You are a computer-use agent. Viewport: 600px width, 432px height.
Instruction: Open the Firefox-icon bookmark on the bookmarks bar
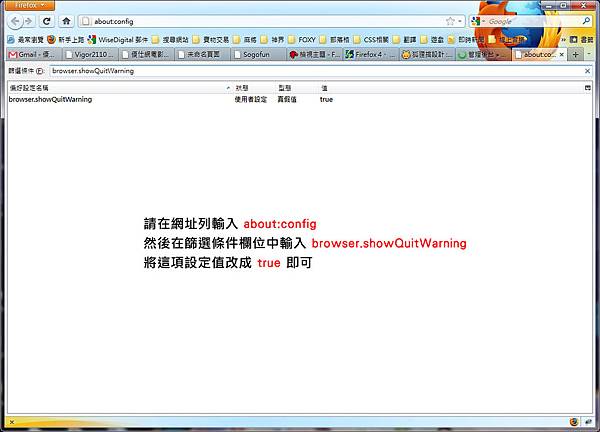pyautogui.click(x=65, y=39)
